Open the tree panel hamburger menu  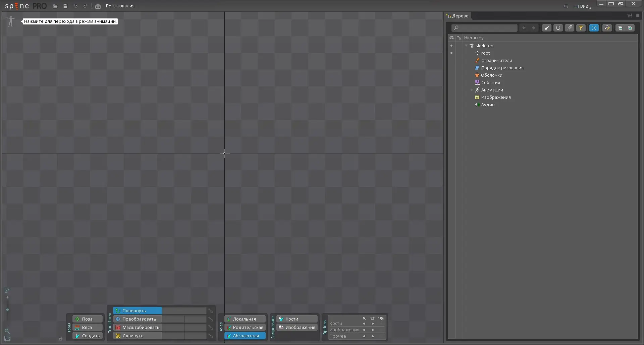click(638, 16)
